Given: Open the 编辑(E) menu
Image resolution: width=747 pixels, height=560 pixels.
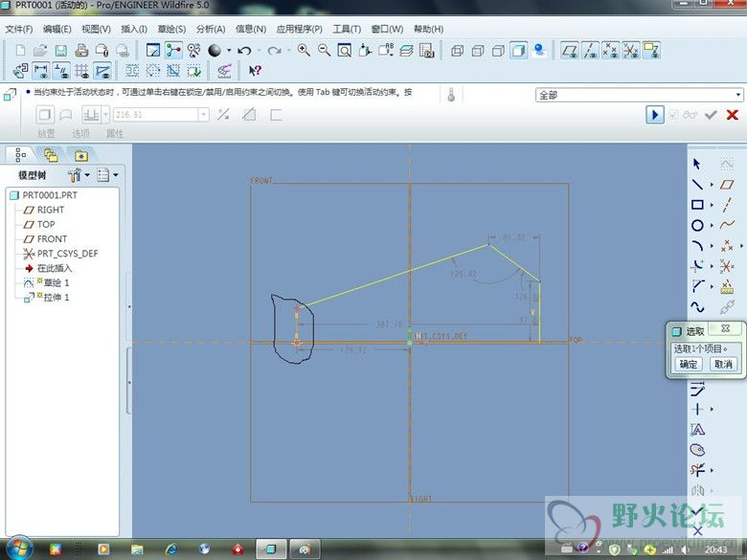Looking at the screenshot, I should point(57,29).
